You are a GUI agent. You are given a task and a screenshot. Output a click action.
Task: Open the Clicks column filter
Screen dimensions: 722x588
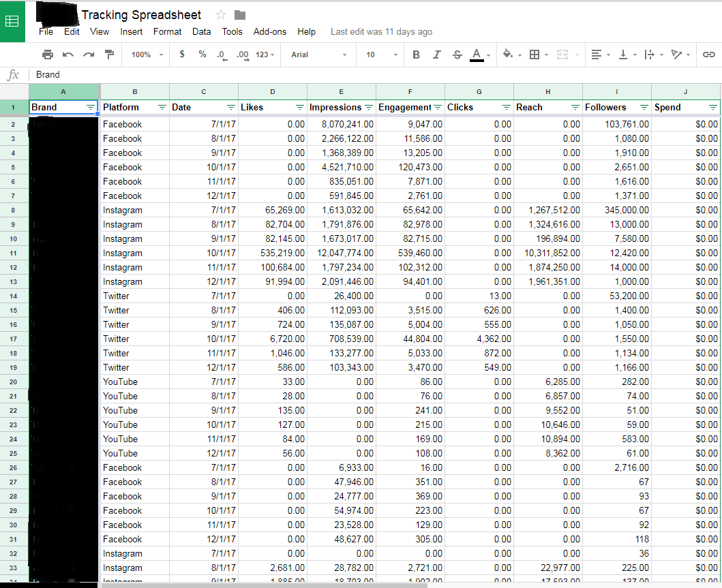pos(507,107)
